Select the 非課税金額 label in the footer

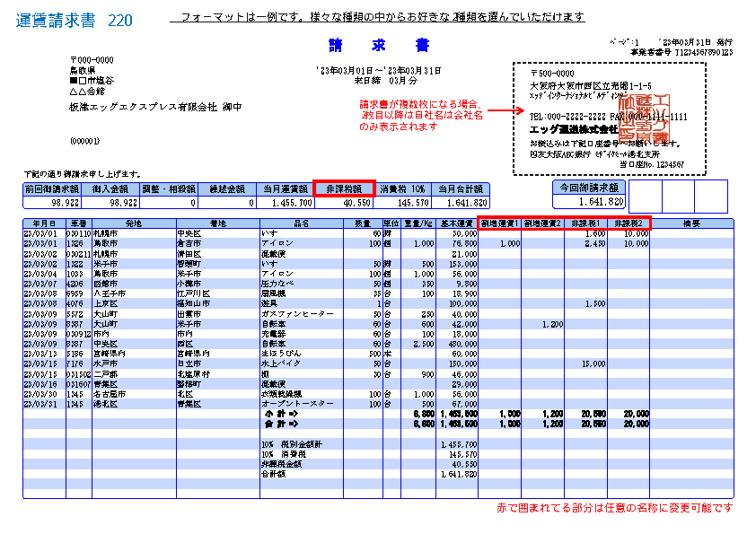(282, 464)
